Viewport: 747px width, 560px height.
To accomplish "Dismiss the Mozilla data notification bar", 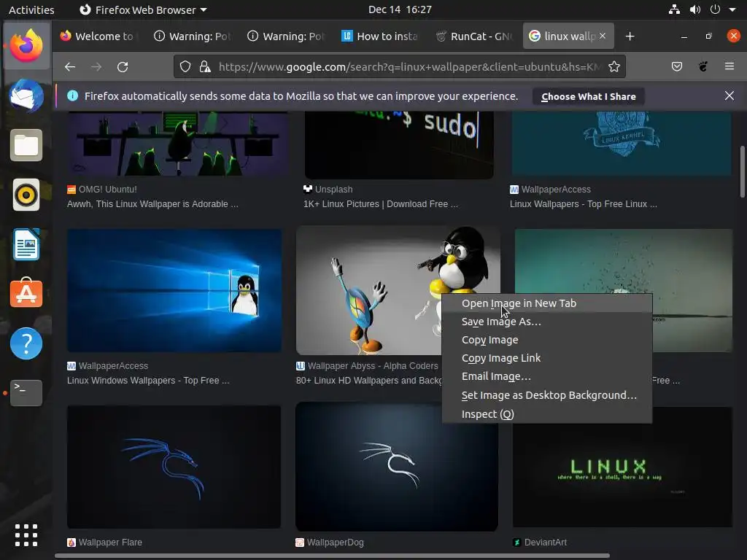I will (729, 96).
